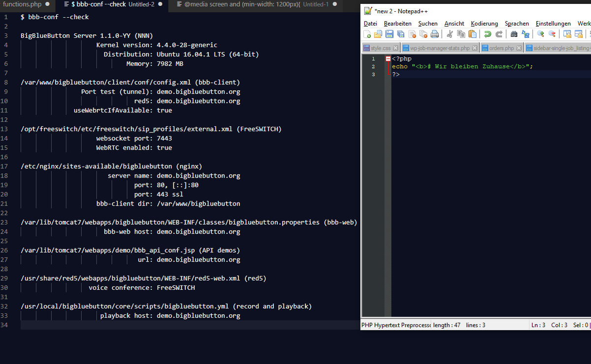
Task: Click Copy icon in Notepad++ toolbar
Action: click(x=461, y=34)
